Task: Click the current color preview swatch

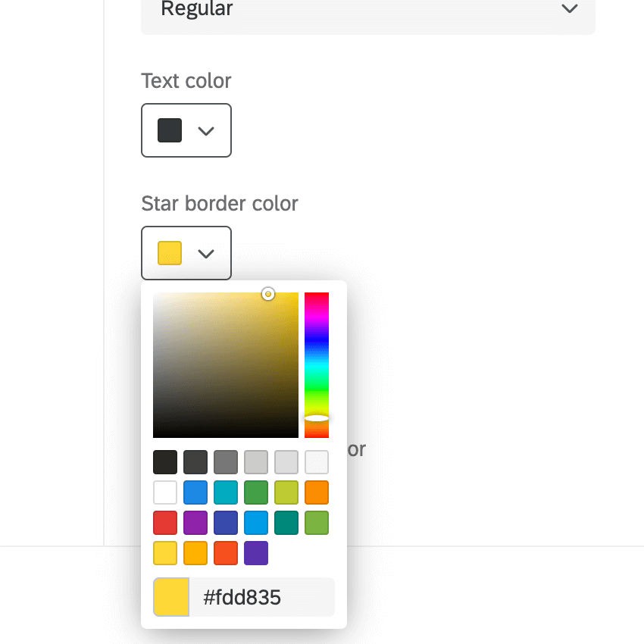Action: [x=171, y=597]
